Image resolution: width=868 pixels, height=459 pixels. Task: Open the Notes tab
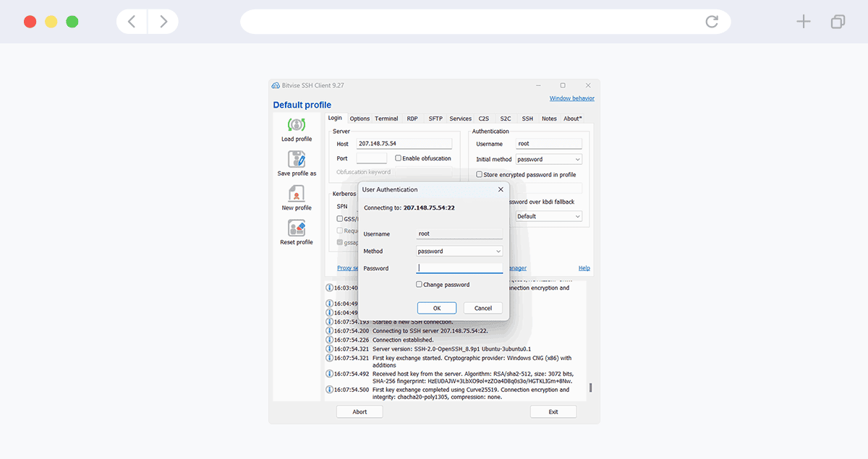(550, 119)
